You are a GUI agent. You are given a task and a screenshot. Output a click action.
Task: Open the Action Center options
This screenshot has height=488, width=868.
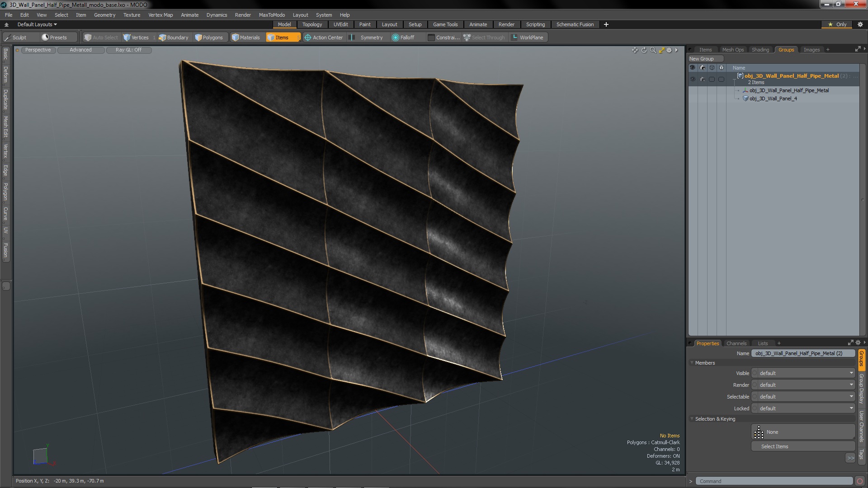pyautogui.click(x=324, y=38)
